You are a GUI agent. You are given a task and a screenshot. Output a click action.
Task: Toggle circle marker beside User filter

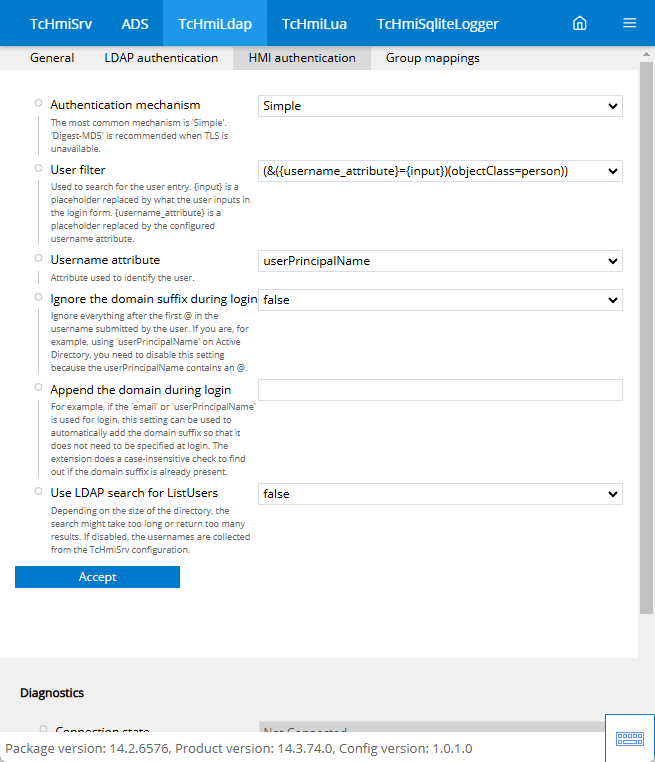(x=38, y=168)
